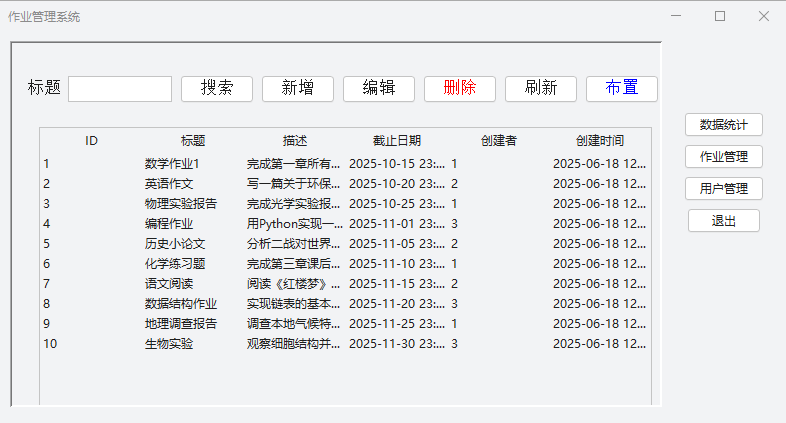Screen dimensions: 786x423
Task: Minimize the 作业管理系统 window
Action: (x=676, y=17)
